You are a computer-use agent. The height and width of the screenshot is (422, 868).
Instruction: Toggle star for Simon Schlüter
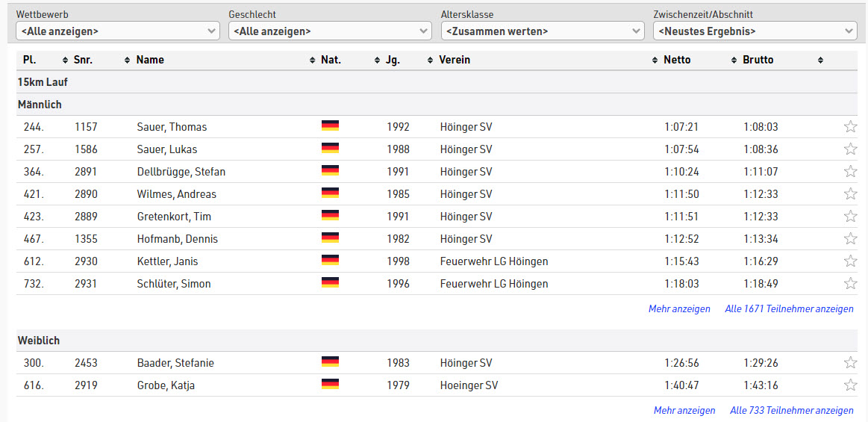(x=850, y=284)
